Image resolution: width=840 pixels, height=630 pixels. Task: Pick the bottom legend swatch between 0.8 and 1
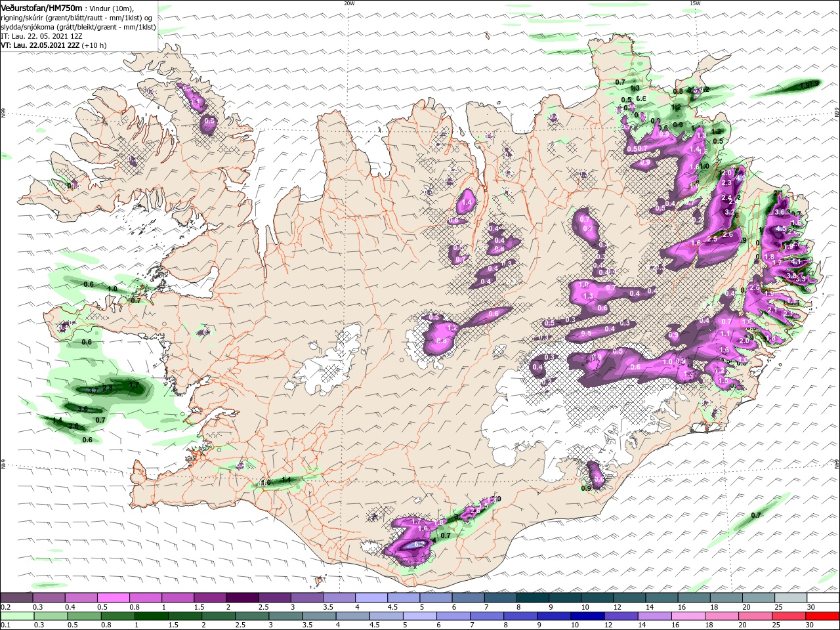point(117,616)
